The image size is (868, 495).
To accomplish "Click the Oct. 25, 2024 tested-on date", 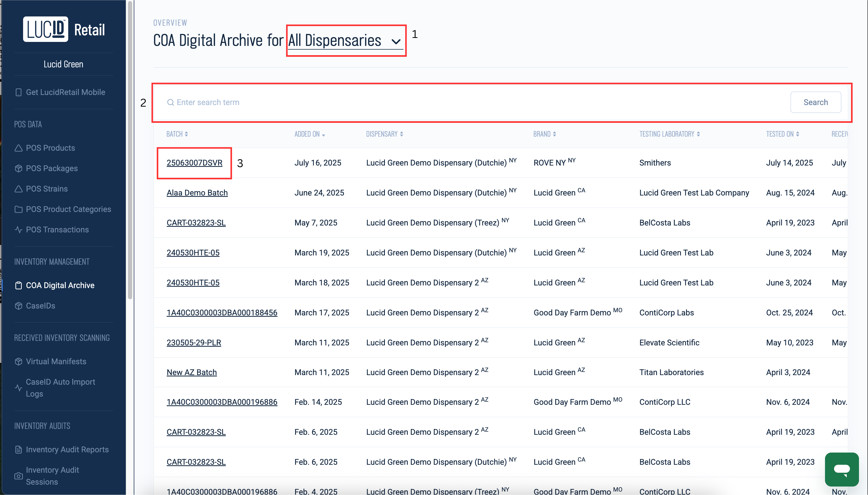I will tap(789, 312).
